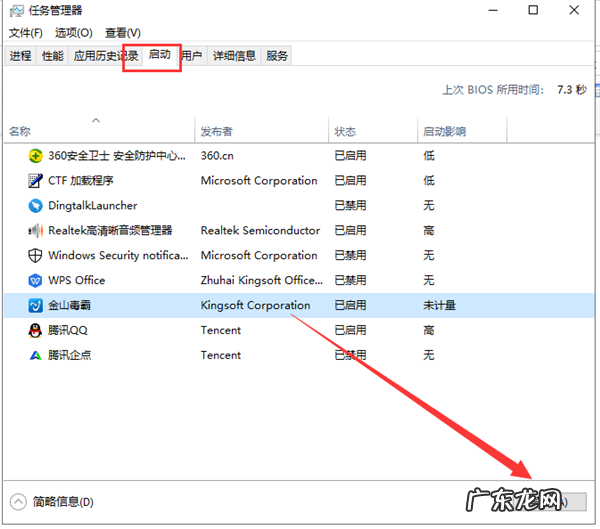Switch to the 进程 tab
This screenshot has width=600, height=529.
[x=20, y=56]
